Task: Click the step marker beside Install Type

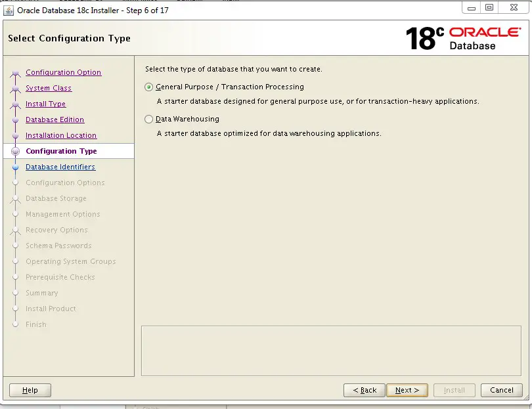Action: pyautogui.click(x=15, y=104)
